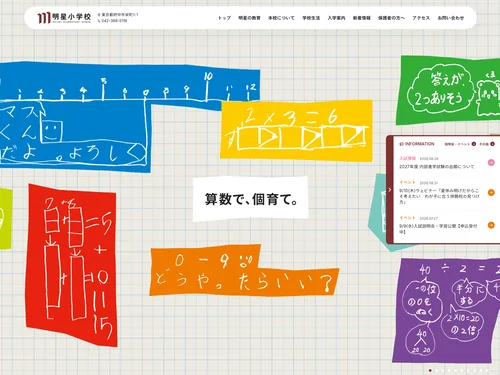Screen dimensions: 500x375
Task: Open the 明星の教育 menu item
Action: tap(249, 18)
